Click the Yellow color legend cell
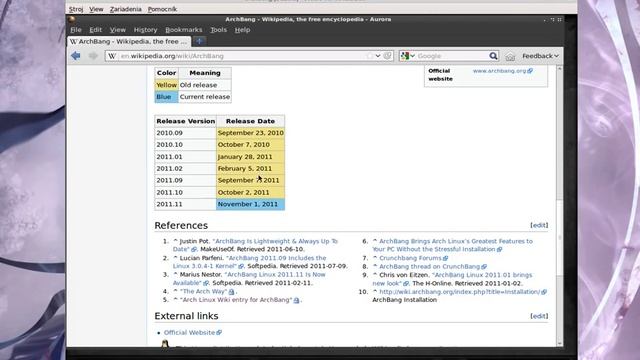 click(x=167, y=85)
